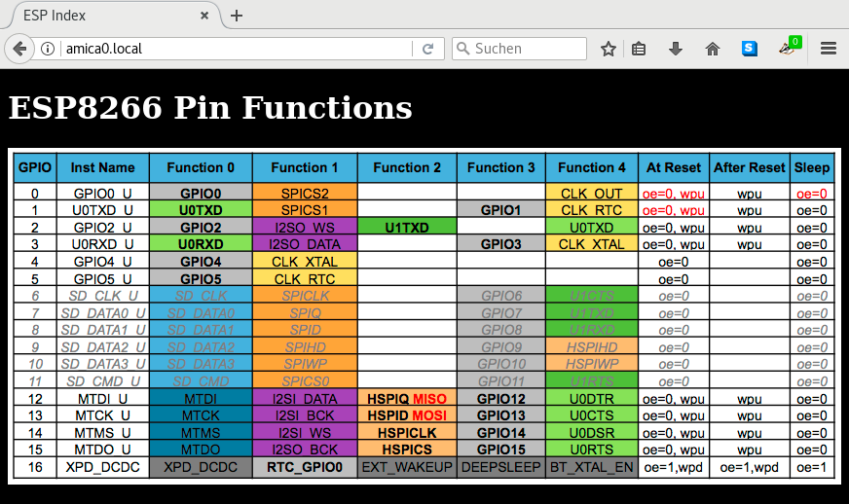Open the downloads arrow icon
The width and height of the screenshot is (849, 504).
pos(676,49)
